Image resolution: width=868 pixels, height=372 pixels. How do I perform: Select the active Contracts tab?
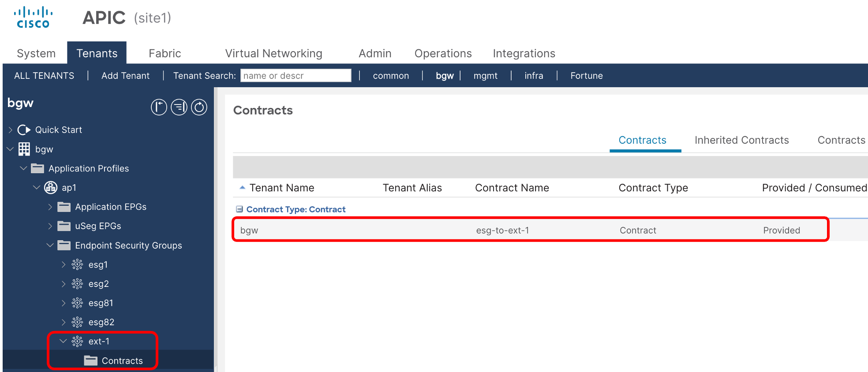pyautogui.click(x=643, y=140)
